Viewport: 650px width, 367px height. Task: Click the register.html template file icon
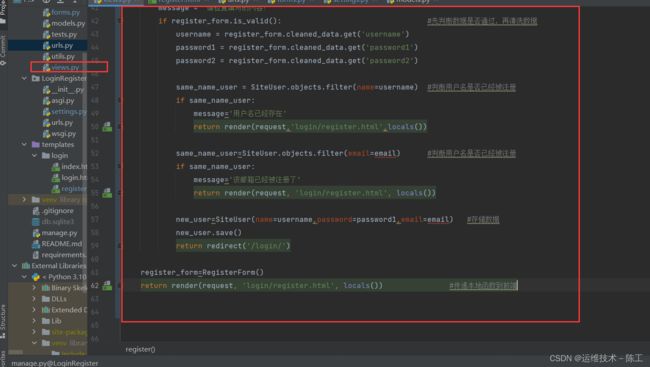[56, 189]
